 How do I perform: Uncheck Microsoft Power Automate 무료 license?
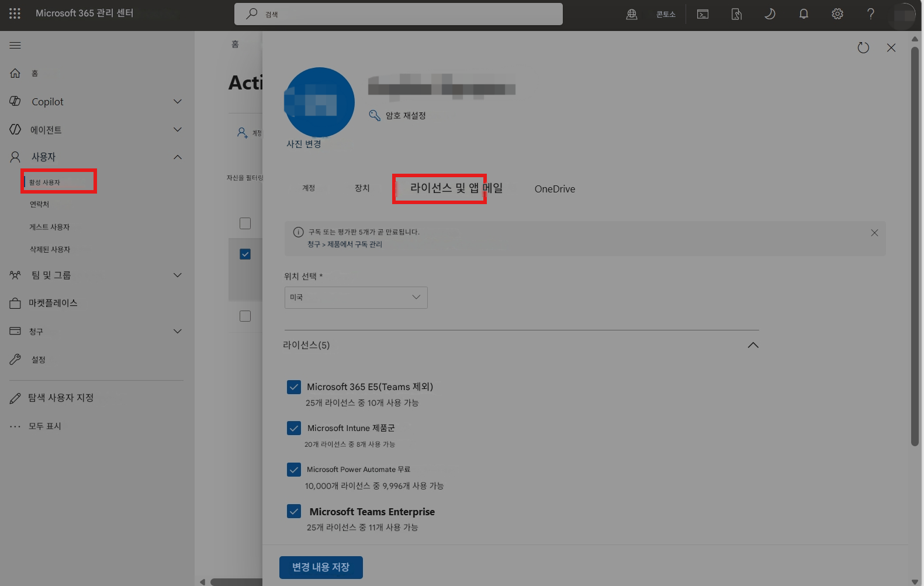point(294,470)
